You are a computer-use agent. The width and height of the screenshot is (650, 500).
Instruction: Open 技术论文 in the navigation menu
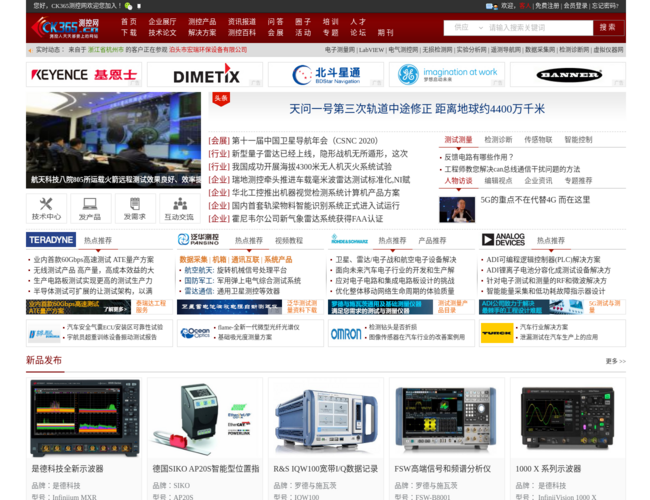tap(162, 33)
